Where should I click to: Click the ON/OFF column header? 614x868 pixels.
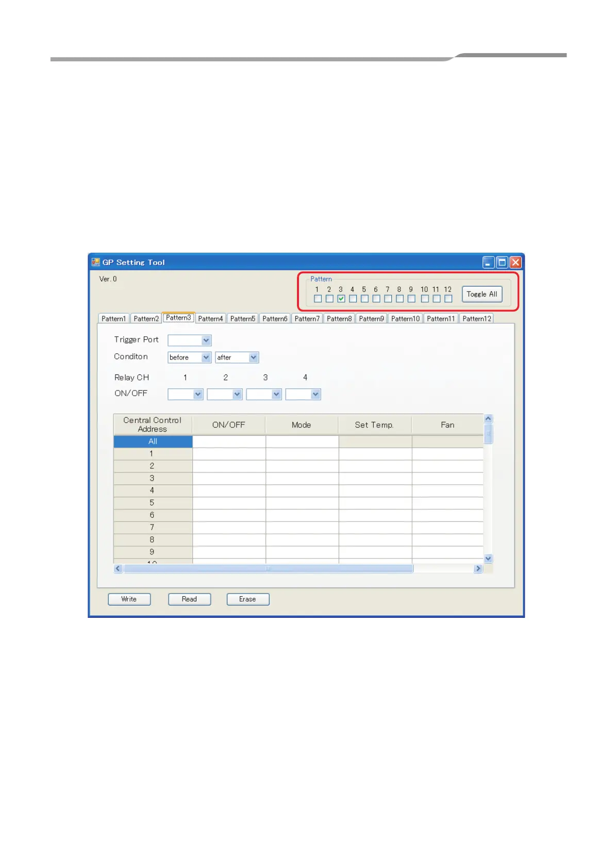click(x=229, y=425)
